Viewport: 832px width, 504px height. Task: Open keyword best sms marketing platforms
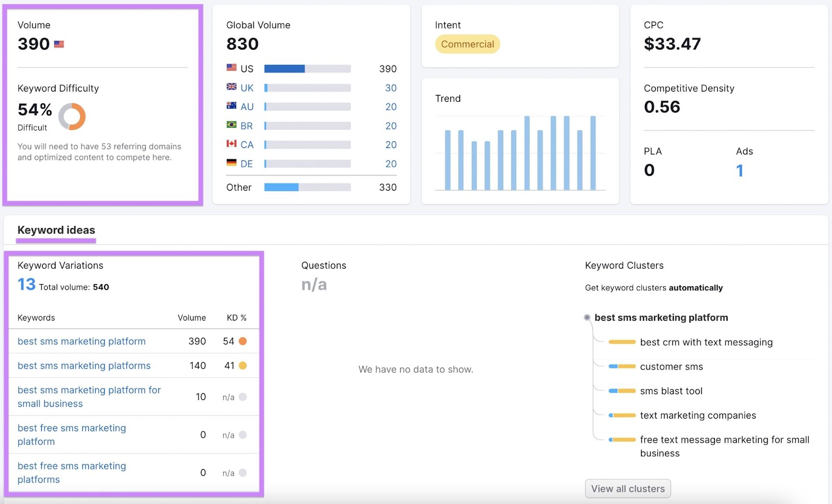84,366
